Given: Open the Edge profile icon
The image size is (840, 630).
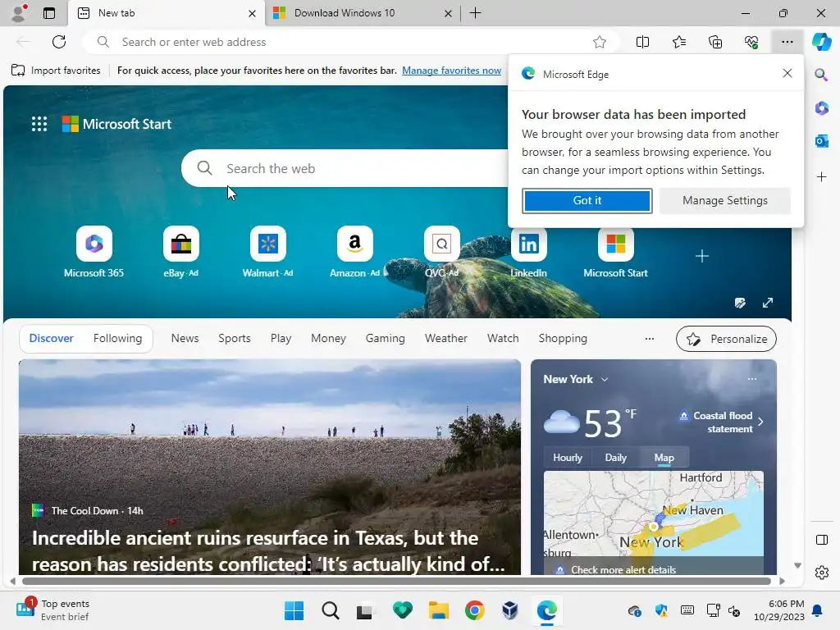Looking at the screenshot, I should pyautogui.click(x=19, y=13).
